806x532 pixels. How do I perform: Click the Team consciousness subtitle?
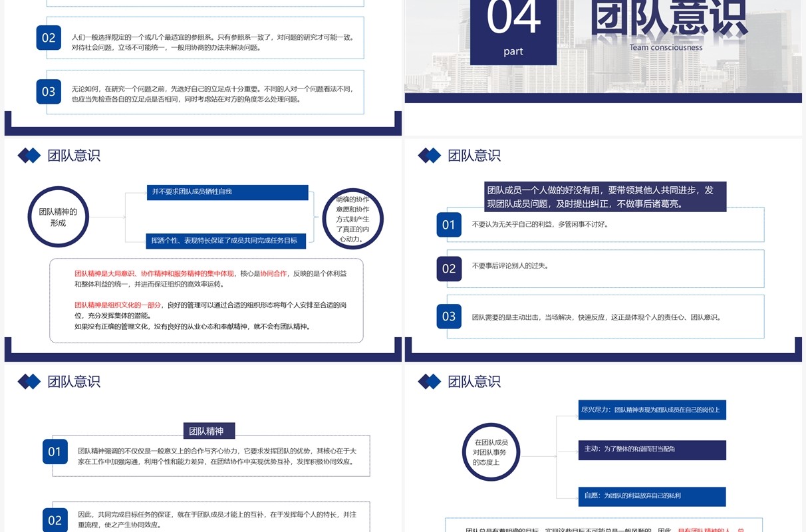pyautogui.click(x=666, y=47)
